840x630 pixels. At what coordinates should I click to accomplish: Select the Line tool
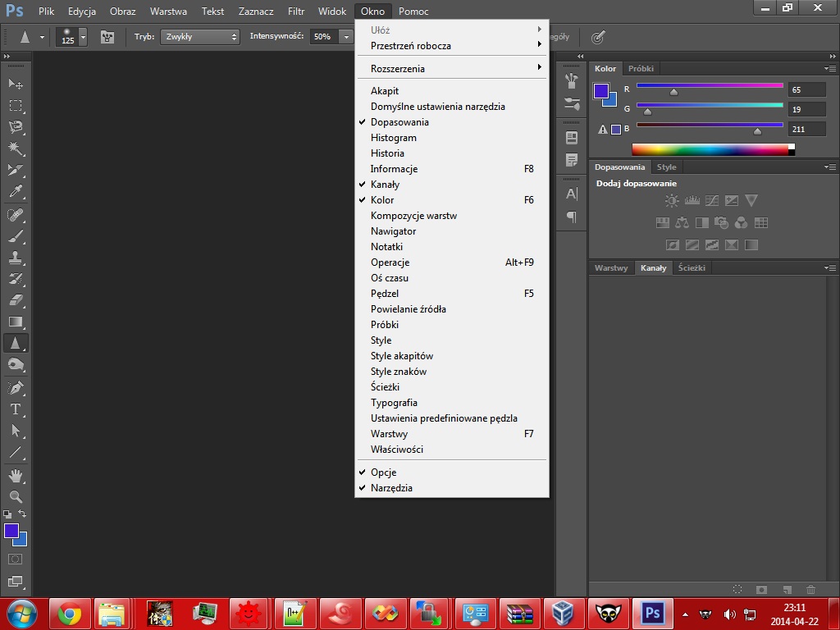[16, 453]
